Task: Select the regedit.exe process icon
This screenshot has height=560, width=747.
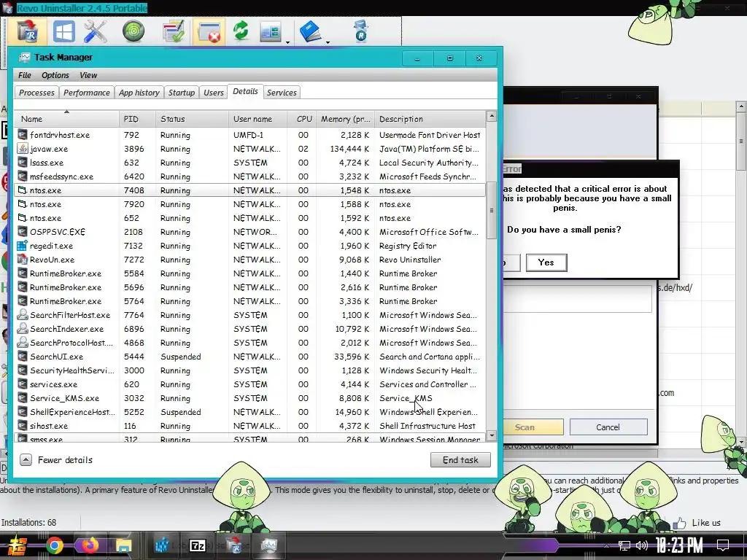Action: (x=22, y=246)
